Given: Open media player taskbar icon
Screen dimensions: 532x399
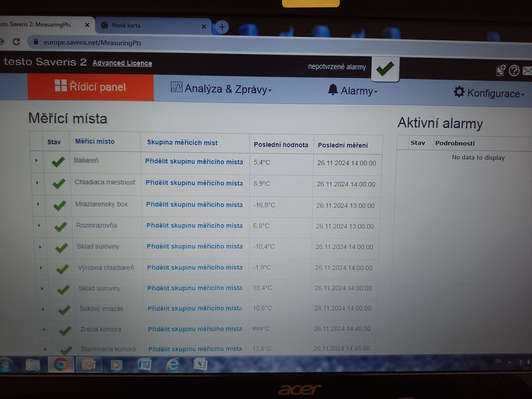Looking at the screenshot, I should point(116,365).
